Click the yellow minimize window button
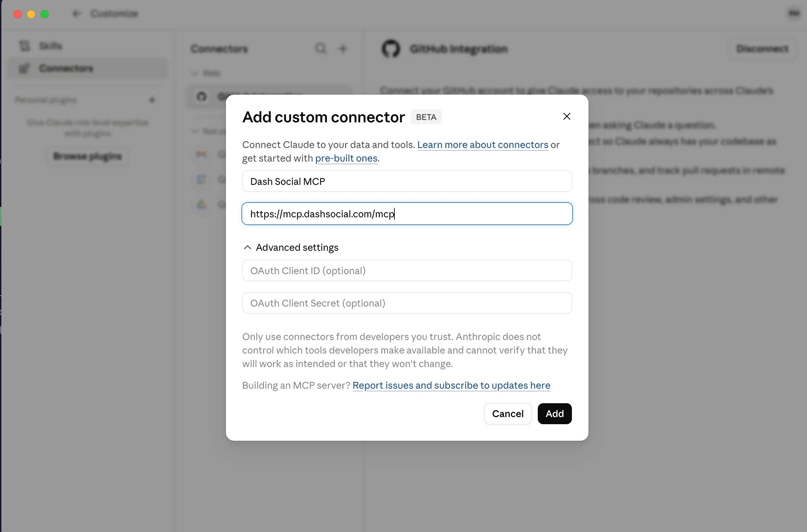Screen dimensions: 807x532 (x=31, y=14)
